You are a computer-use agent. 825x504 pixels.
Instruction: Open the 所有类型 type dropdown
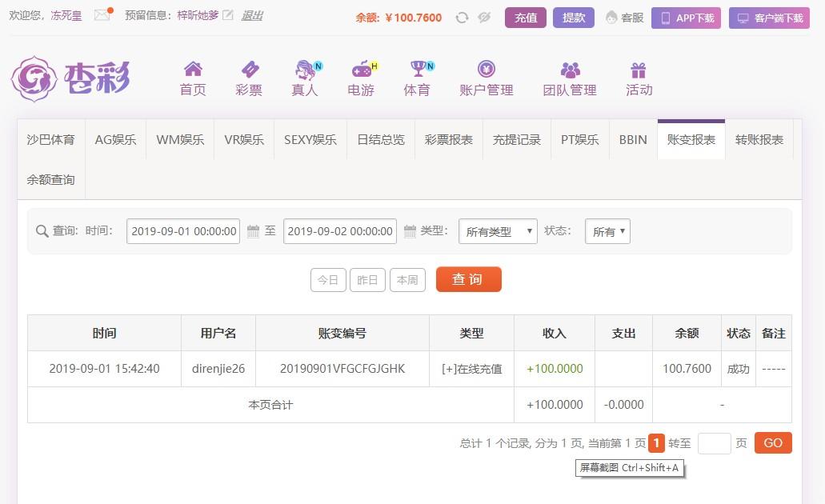pyautogui.click(x=496, y=231)
